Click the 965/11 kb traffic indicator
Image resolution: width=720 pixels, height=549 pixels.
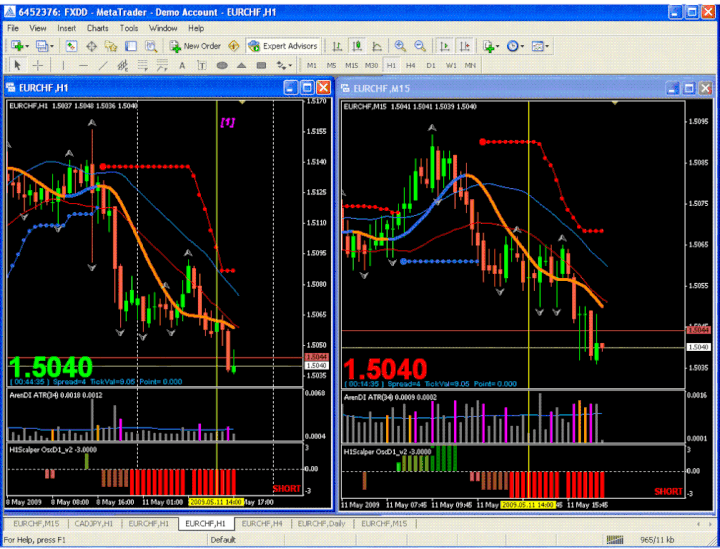tap(657, 540)
